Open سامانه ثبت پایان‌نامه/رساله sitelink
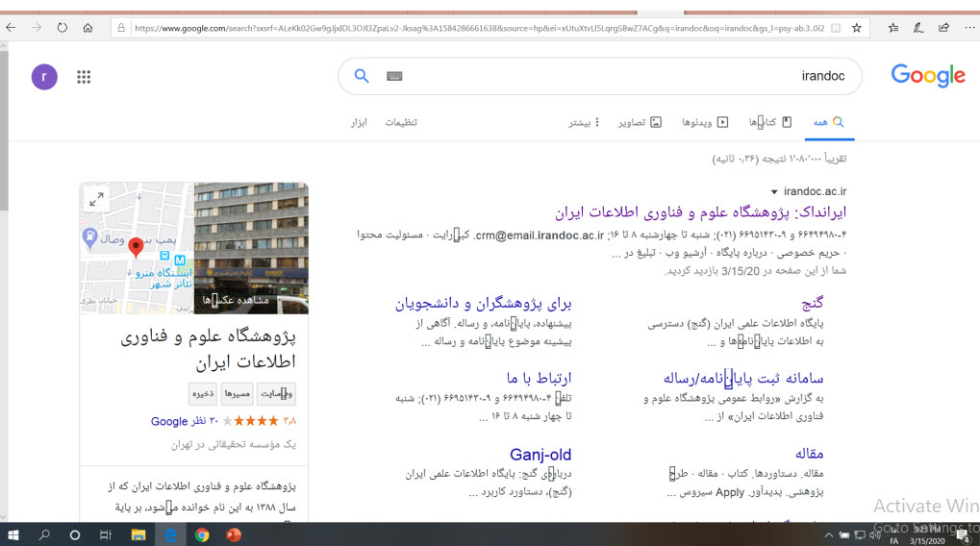980x546 pixels. (x=743, y=379)
